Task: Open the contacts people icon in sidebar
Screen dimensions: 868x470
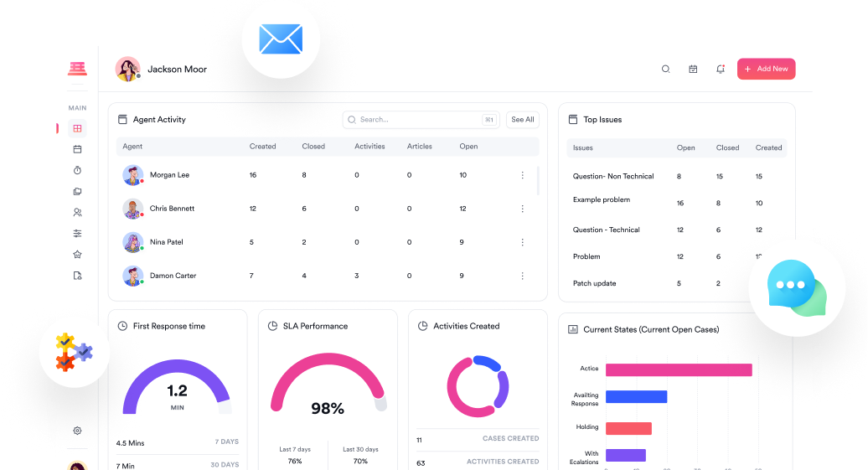Action: [77, 213]
